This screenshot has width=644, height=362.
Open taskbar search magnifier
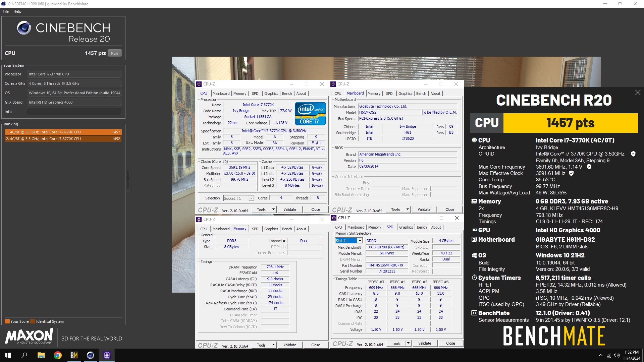[x=24, y=355]
